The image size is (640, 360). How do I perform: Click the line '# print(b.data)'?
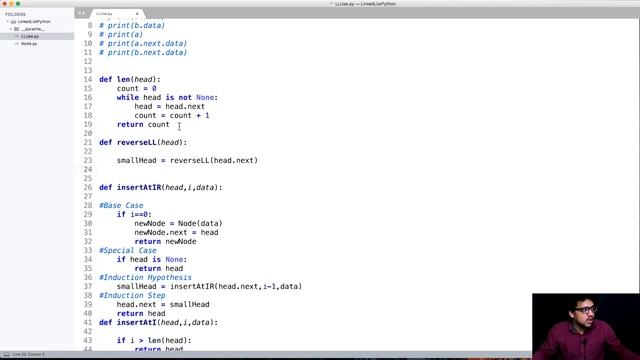(132, 25)
